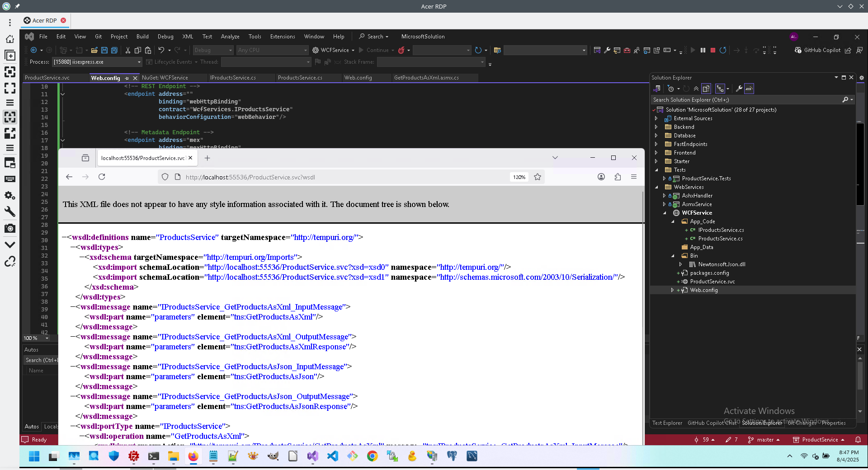Open Firefox extensions puzzle icon
The image size is (868, 470).
(618, 177)
